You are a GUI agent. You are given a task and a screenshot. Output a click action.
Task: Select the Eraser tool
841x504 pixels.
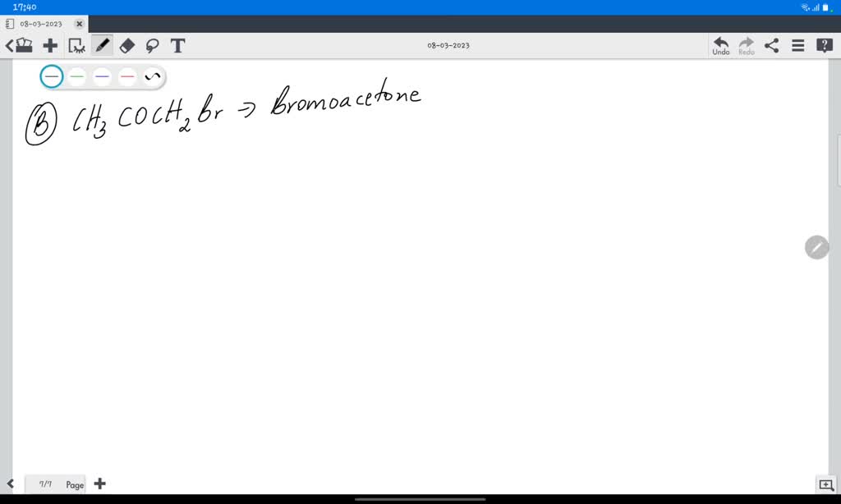pos(126,45)
